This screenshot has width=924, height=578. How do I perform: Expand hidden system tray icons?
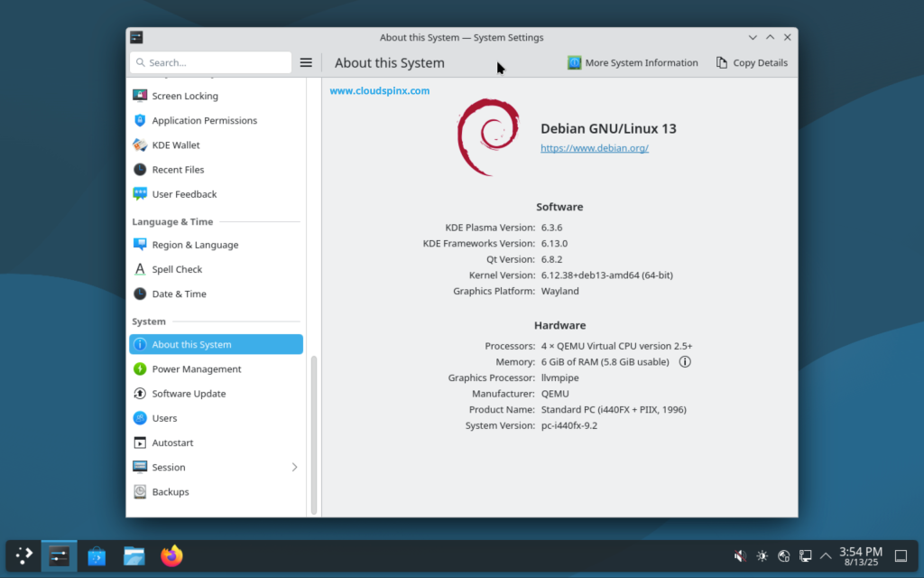(826, 555)
